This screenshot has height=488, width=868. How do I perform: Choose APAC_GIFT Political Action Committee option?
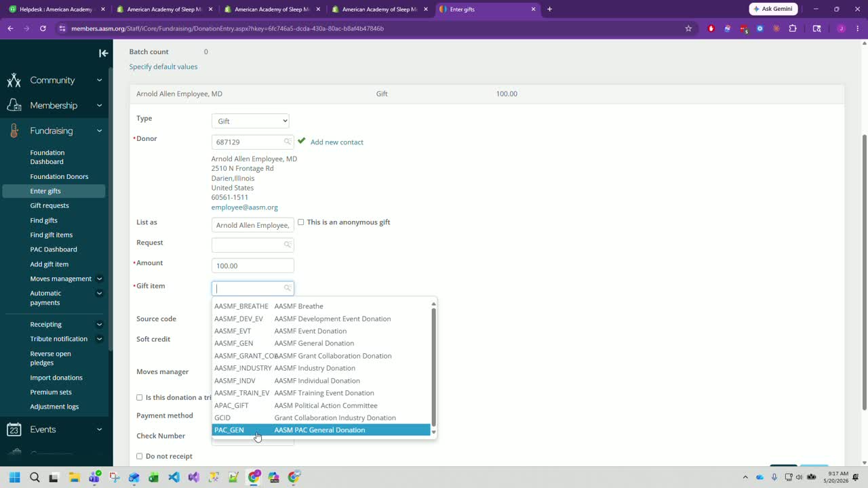click(x=321, y=405)
